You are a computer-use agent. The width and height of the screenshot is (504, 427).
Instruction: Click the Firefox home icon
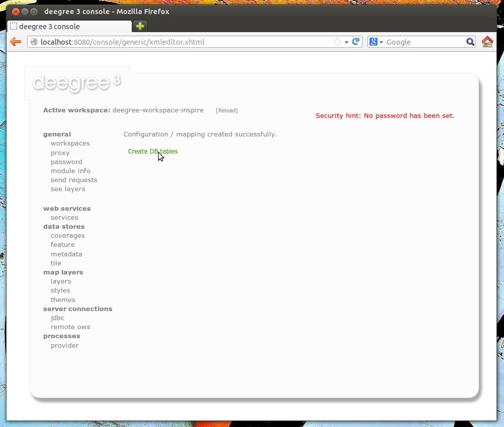[x=487, y=42]
